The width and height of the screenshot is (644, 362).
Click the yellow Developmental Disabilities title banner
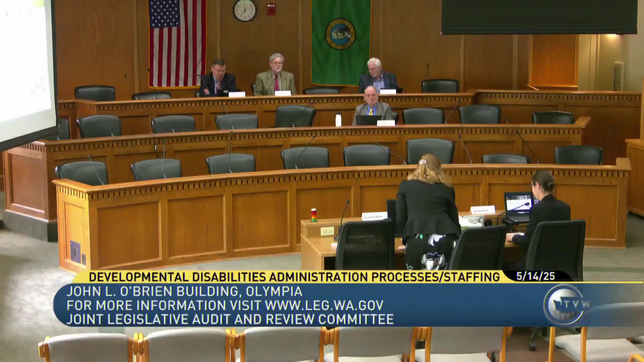click(x=294, y=277)
